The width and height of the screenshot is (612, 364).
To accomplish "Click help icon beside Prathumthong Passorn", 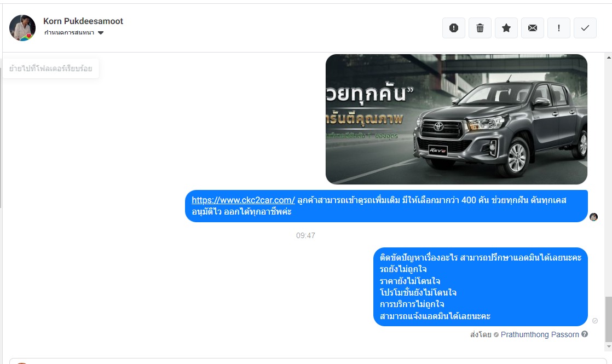I will coord(584,334).
